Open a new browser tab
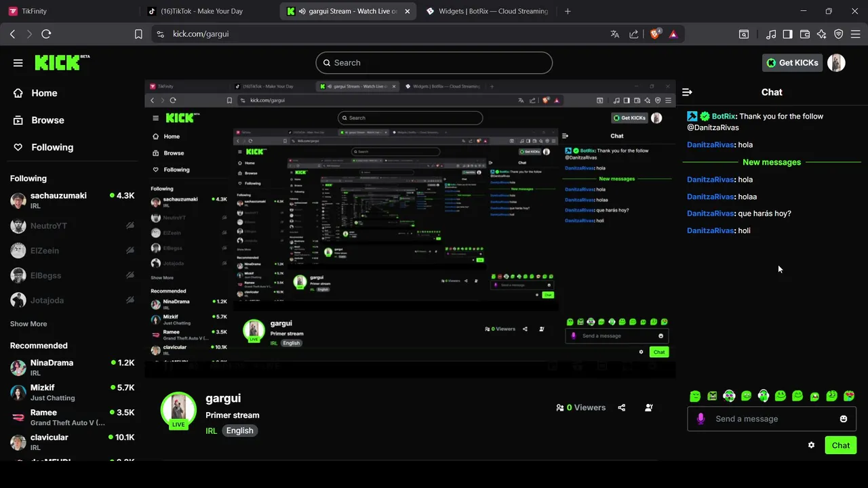The image size is (868, 488). point(568,11)
